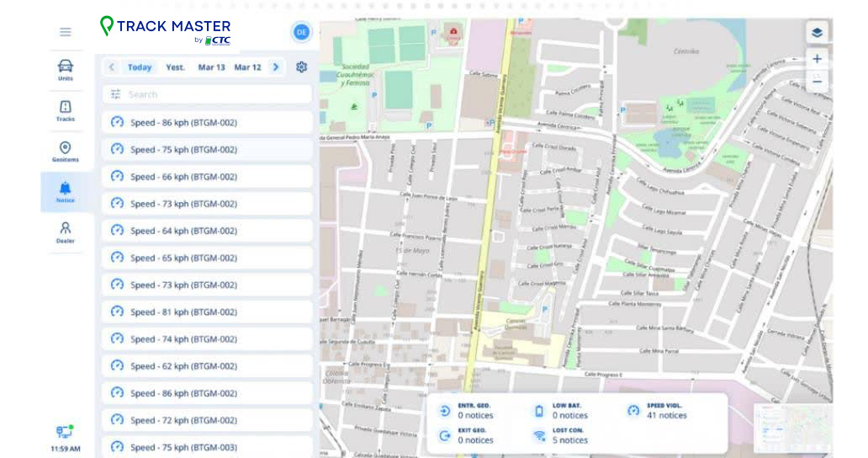Zoom in on the map
Viewport: 868px width, 458px height.
[817, 59]
